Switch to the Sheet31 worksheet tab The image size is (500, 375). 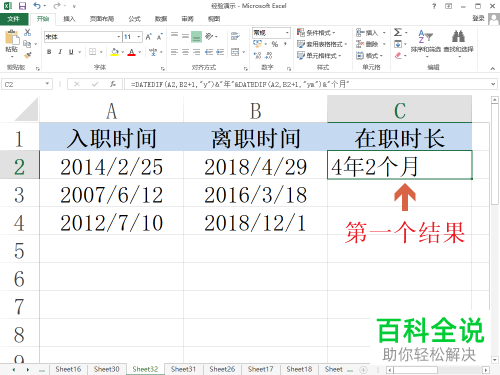coord(183,369)
